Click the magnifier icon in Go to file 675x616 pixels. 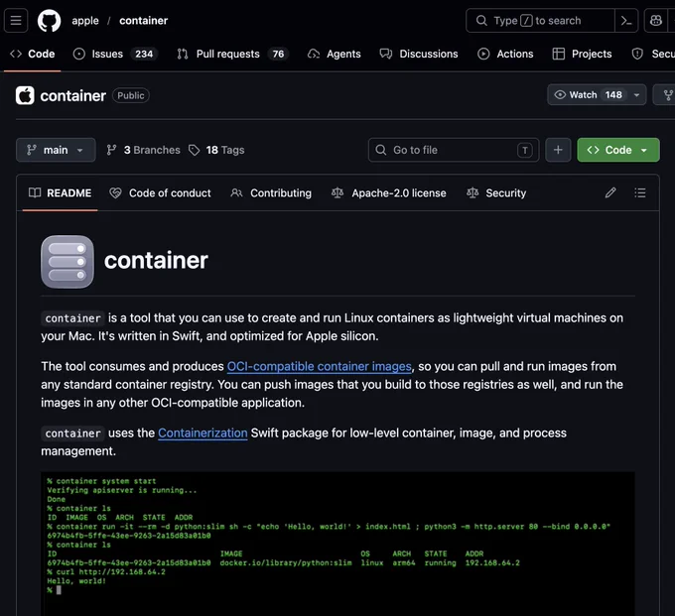pos(380,150)
